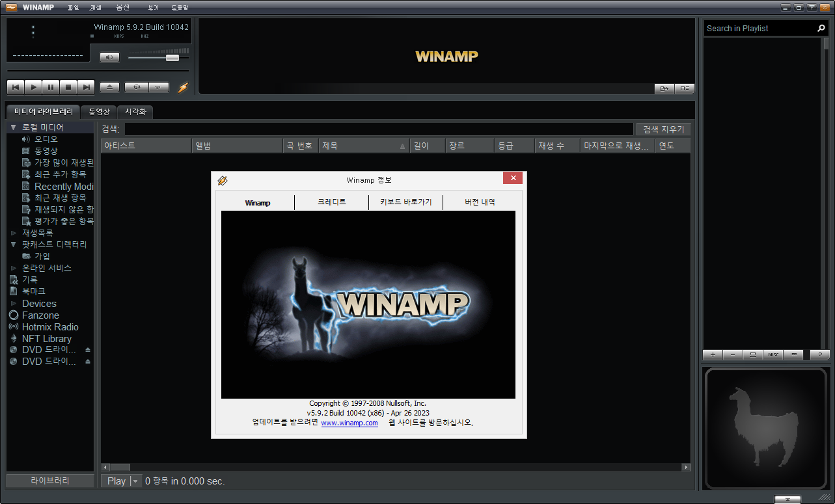Viewport: 835px width, 504px height.
Task: Click the 라이브러리 button at bottom left
Action: (50, 481)
